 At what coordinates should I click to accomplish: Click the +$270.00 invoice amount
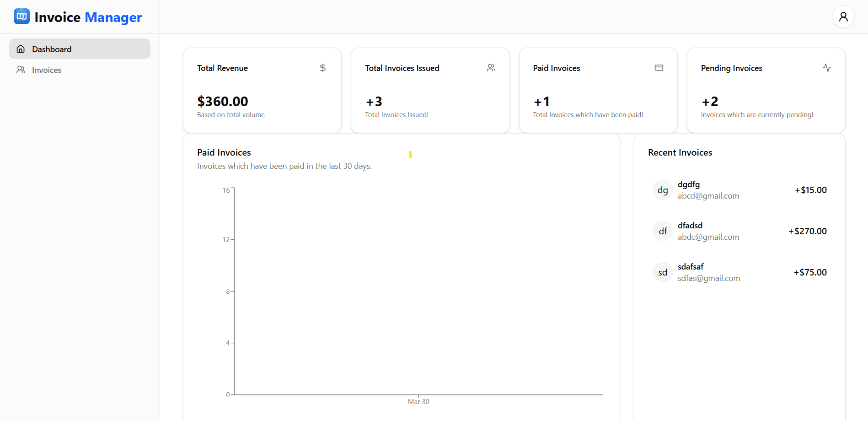click(x=807, y=231)
